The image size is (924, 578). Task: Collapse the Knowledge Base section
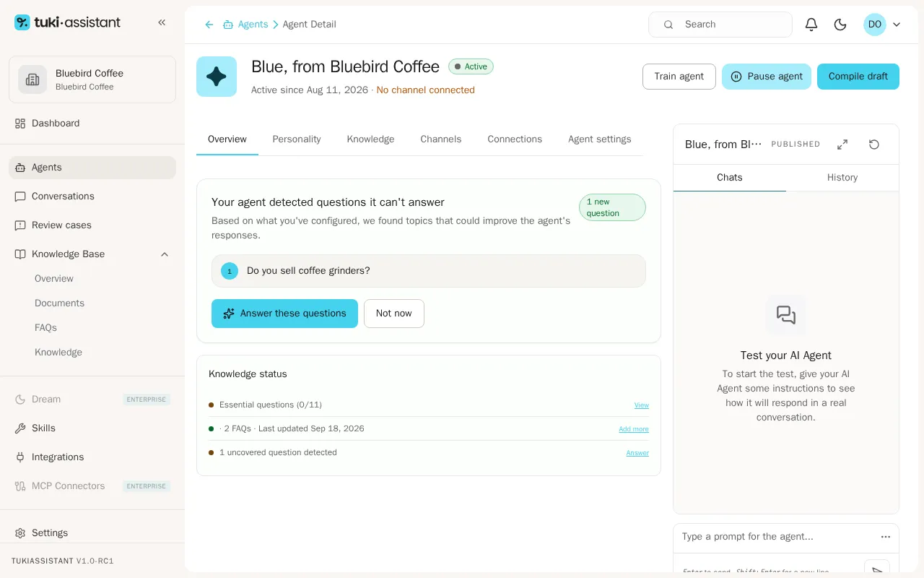(x=165, y=254)
